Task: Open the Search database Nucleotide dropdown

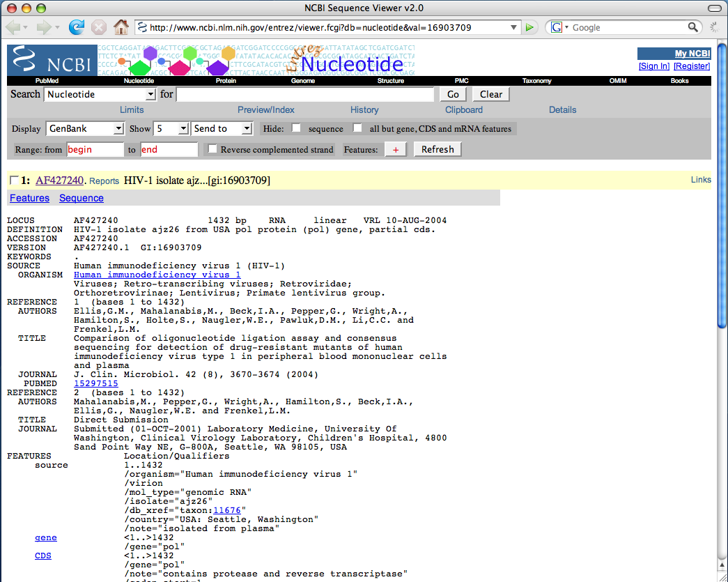Action: (100, 94)
